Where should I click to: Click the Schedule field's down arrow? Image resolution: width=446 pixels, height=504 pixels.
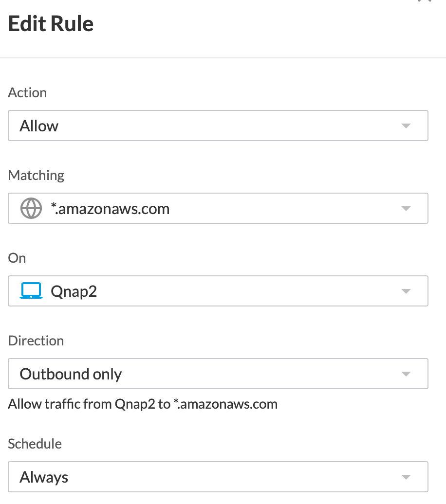(x=406, y=477)
